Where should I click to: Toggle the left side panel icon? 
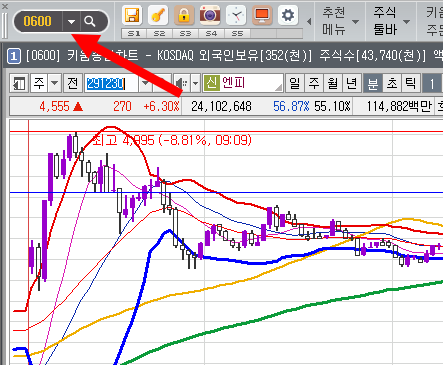click(19, 83)
